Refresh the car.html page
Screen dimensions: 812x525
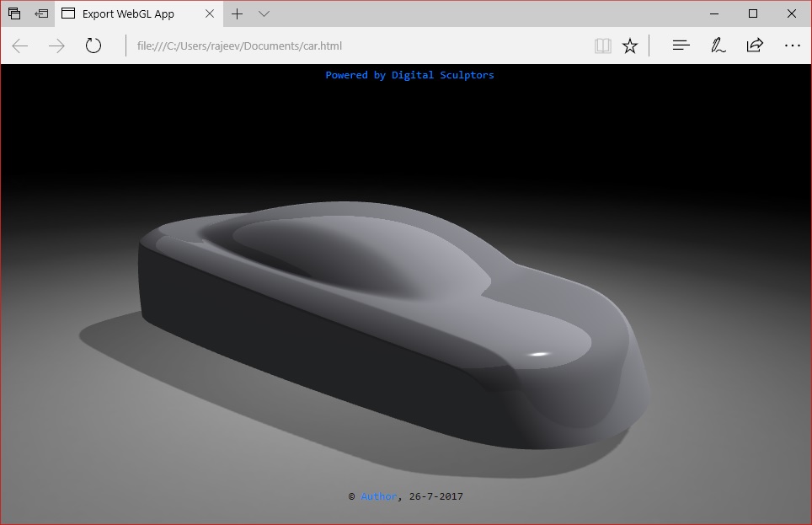pyautogui.click(x=93, y=46)
